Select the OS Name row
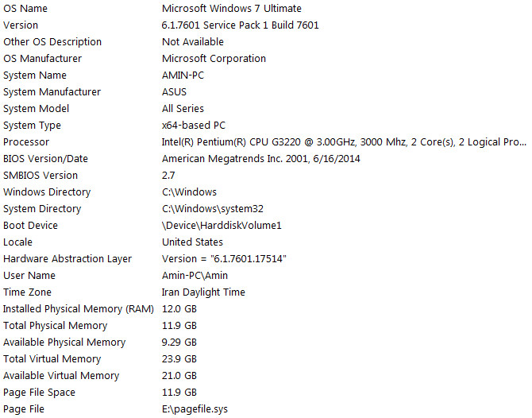Viewport: 532px width, 418px height. pyautogui.click(x=266, y=9)
